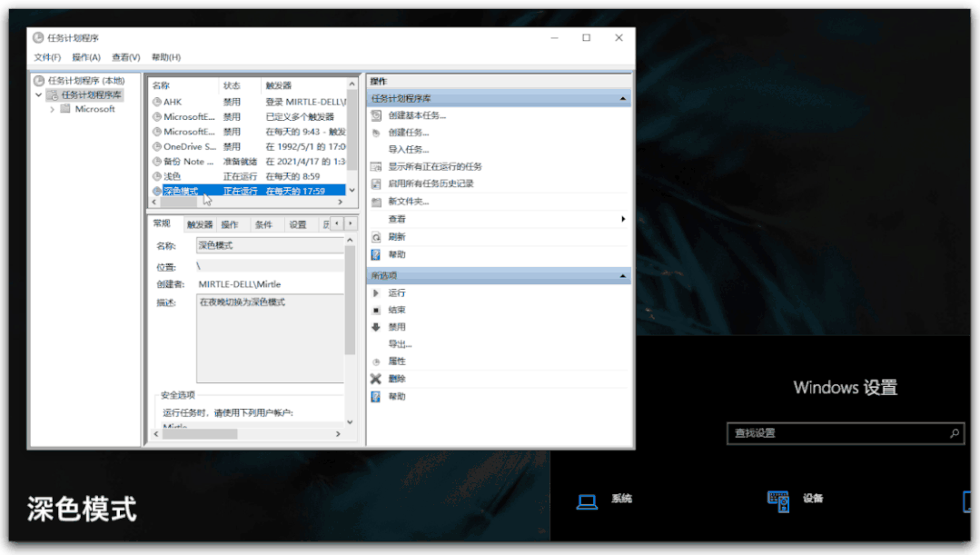Click the MIRTLE-DELL\Mirtle creator value
Viewport: 980px width, 555px height.
pos(240,284)
